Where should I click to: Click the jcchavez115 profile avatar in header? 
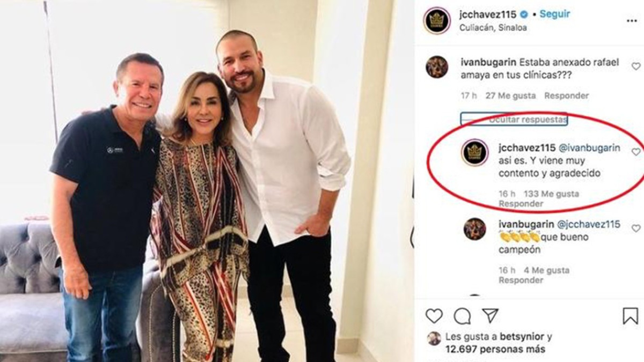(437, 21)
